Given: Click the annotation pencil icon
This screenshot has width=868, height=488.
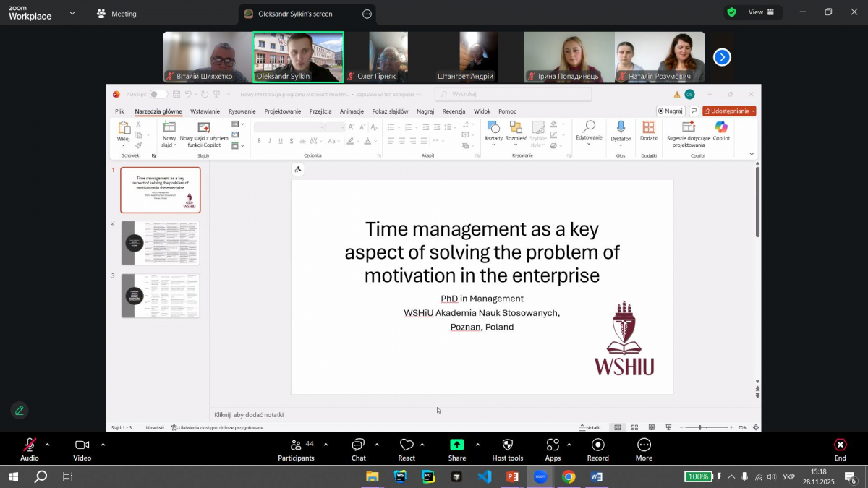Looking at the screenshot, I should point(20,411).
